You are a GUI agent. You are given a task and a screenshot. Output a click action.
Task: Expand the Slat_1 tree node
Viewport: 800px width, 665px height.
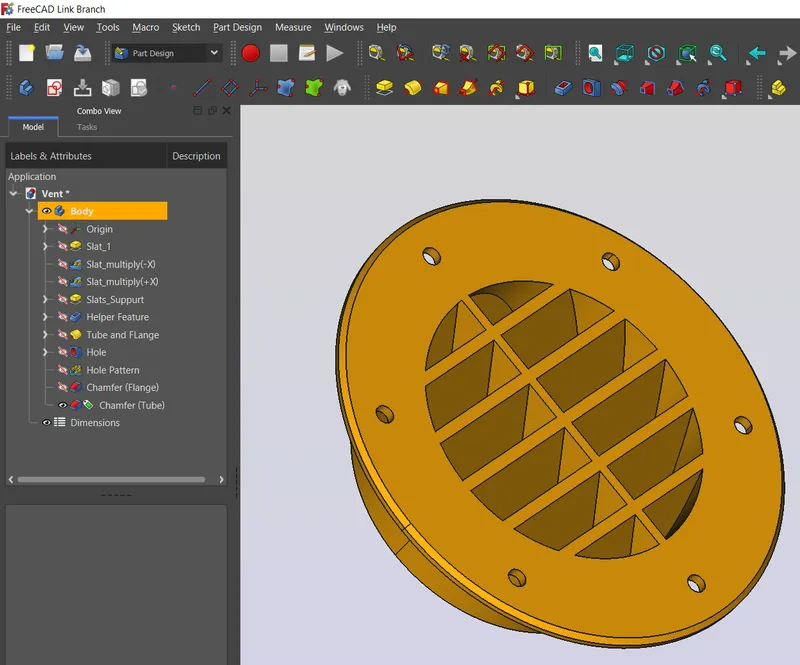click(x=45, y=247)
